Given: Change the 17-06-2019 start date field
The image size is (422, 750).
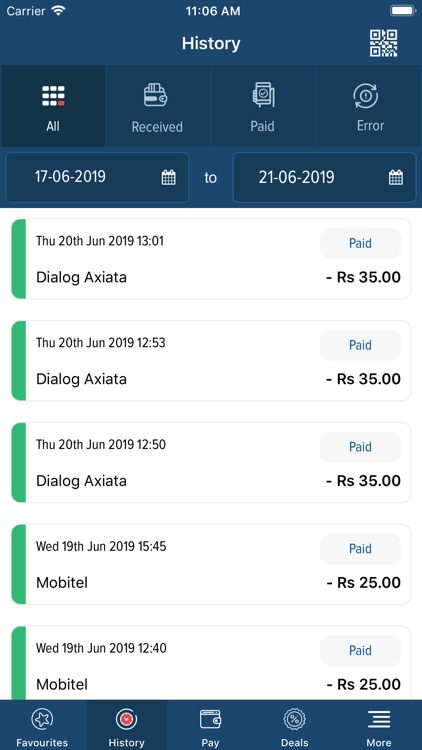Looking at the screenshot, I should tap(97, 177).
